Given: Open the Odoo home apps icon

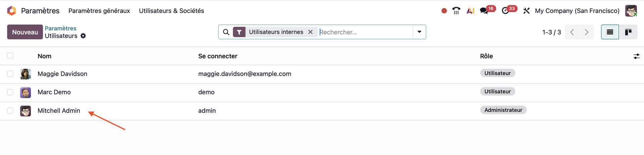Looking at the screenshot, I should (12, 11).
